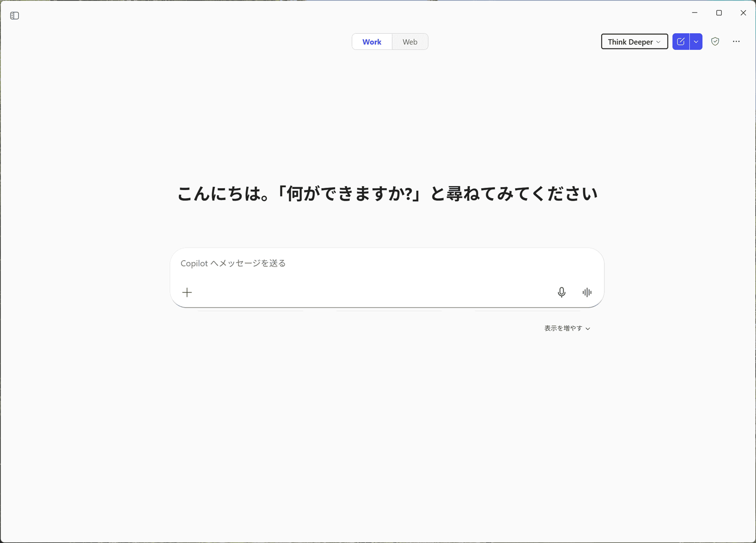Open the shield protection icon
Screen dimensions: 756x543
point(715,41)
